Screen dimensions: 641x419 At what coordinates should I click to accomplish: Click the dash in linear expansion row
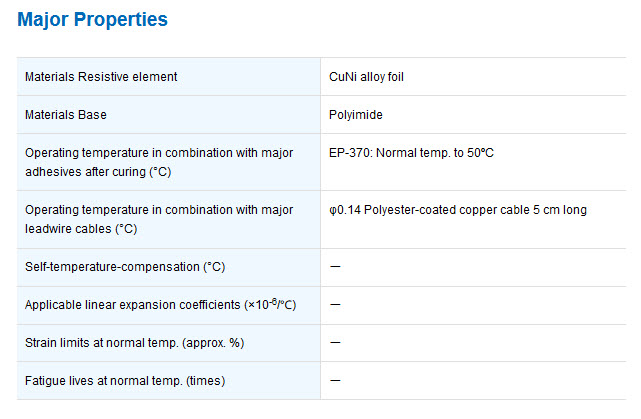pyautogui.click(x=335, y=305)
